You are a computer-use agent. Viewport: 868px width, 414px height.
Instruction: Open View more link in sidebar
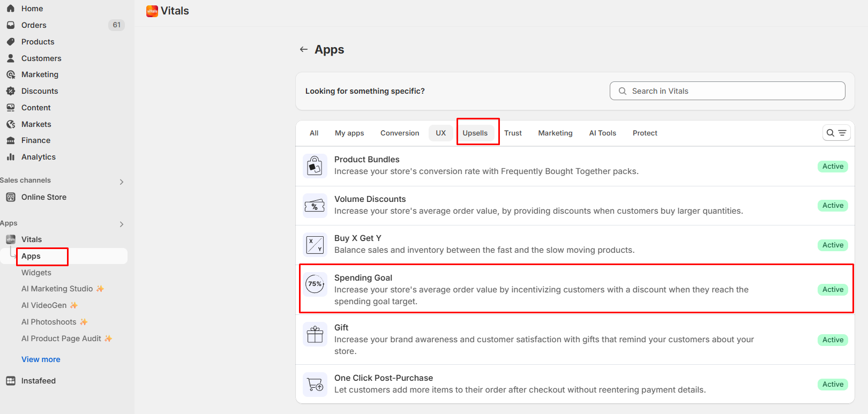click(41, 359)
